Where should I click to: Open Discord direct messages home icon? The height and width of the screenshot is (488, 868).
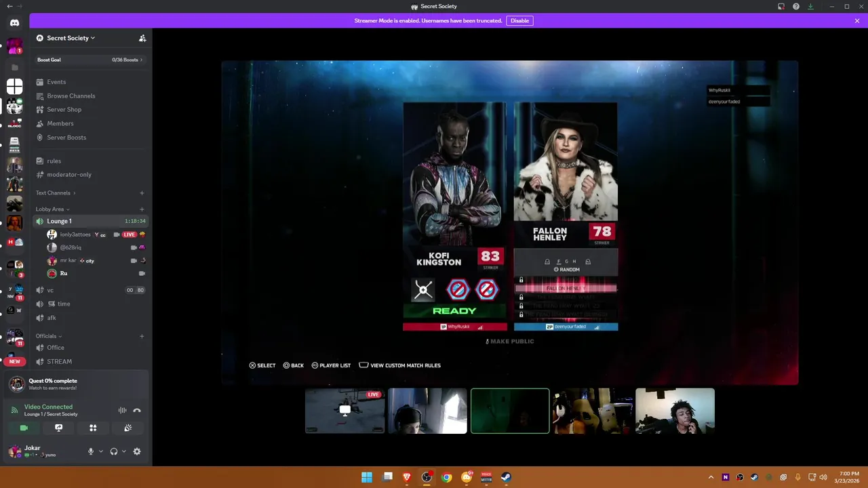14,22
